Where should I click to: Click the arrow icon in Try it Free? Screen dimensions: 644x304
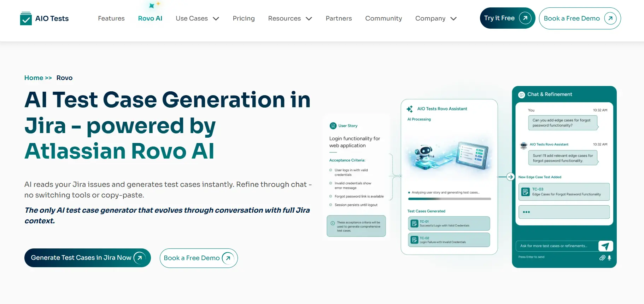pyautogui.click(x=525, y=18)
